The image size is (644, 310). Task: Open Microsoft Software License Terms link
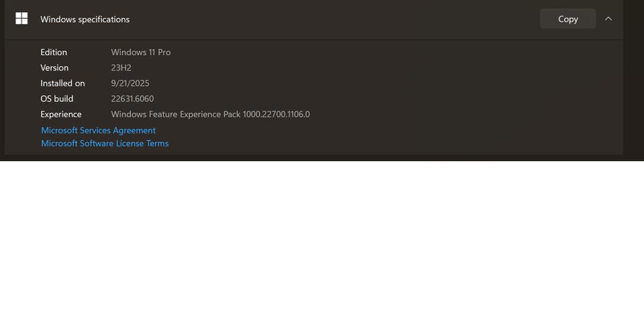[x=105, y=143]
